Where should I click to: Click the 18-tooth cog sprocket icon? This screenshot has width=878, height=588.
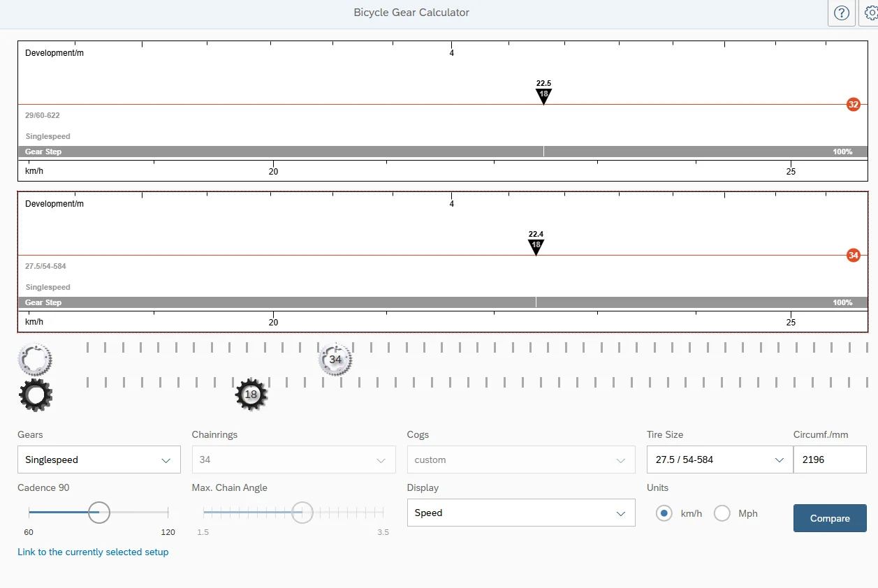pyautogui.click(x=251, y=395)
